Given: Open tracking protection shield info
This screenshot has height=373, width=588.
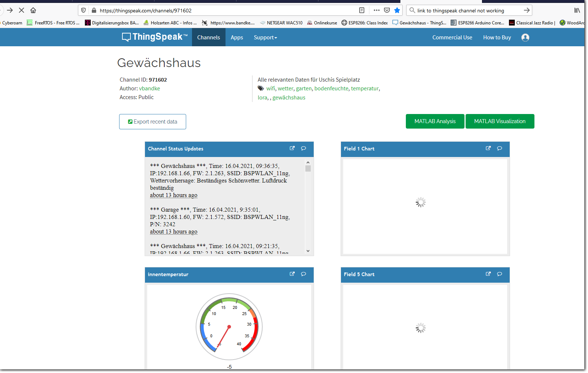Looking at the screenshot, I should [x=83, y=10].
